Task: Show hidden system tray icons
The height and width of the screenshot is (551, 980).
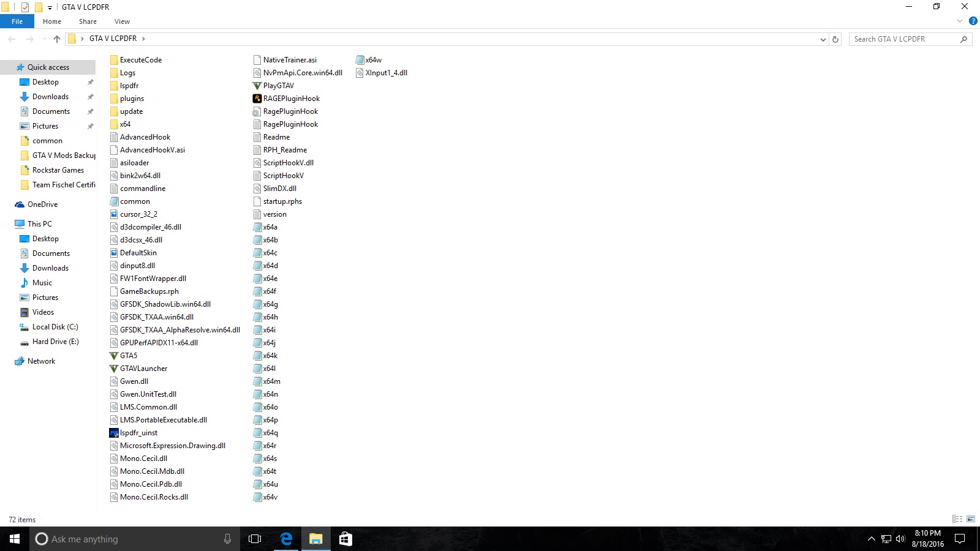Action: coord(871,539)
